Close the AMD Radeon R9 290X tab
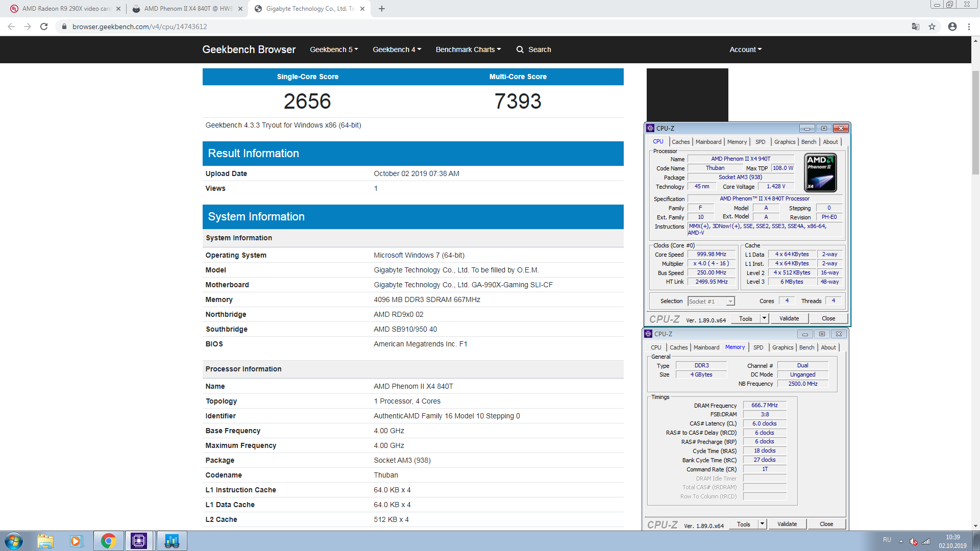Screen dimensions: 980x551 (118, 9)
